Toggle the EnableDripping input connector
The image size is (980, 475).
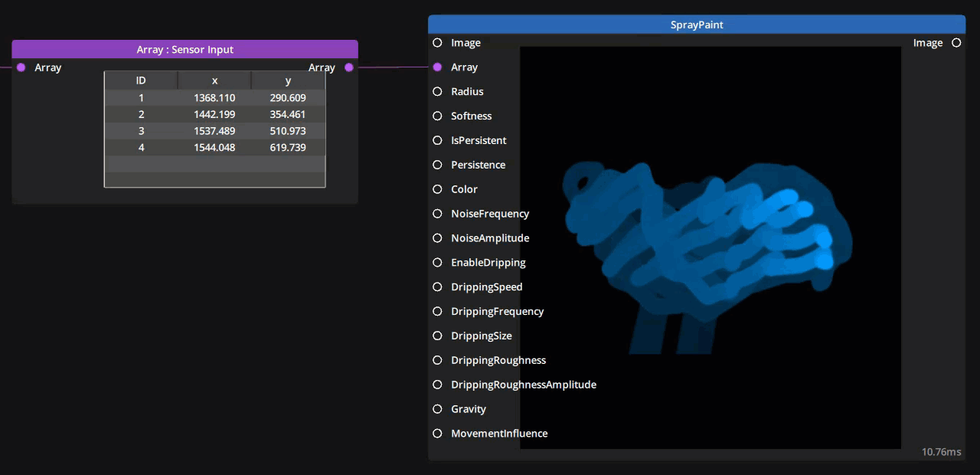point(436,262)
